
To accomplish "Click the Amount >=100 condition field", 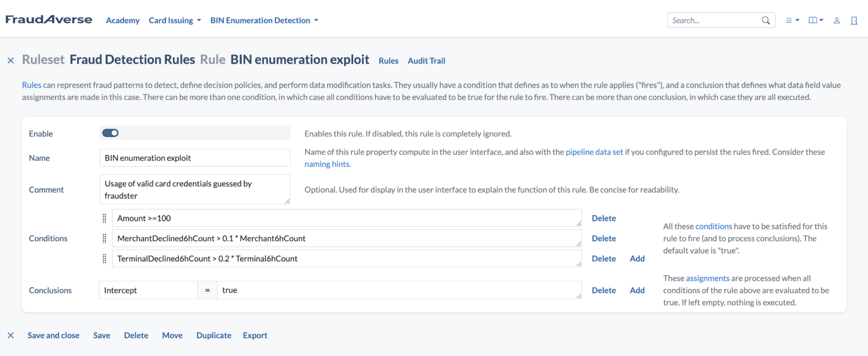I will [x=347, y=218].
